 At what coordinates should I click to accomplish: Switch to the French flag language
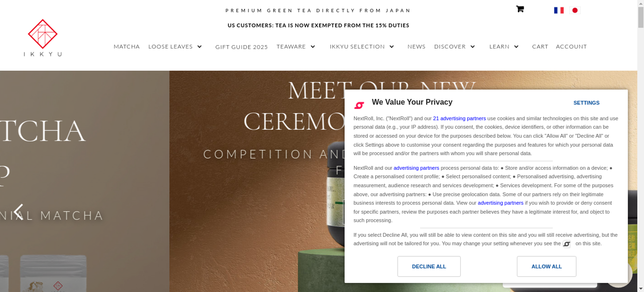pos(559,10)
